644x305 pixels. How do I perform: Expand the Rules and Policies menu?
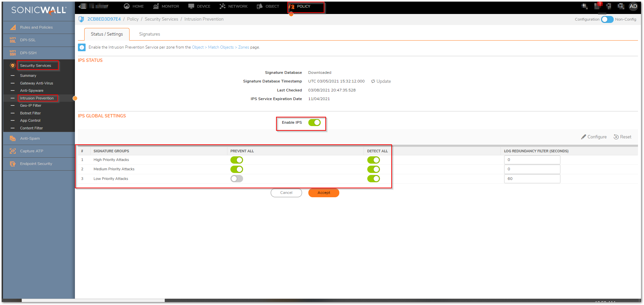[39, 27]
